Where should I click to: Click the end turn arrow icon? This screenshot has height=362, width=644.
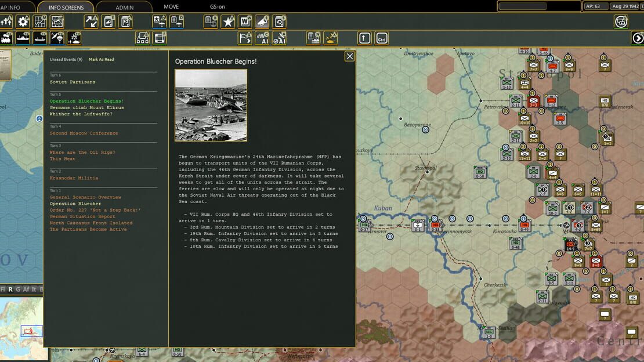[x=638, y=38]
